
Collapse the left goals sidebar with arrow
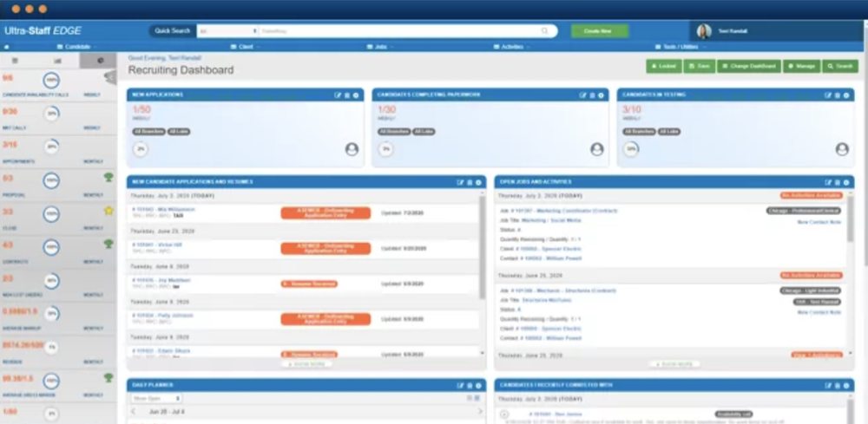110,77
